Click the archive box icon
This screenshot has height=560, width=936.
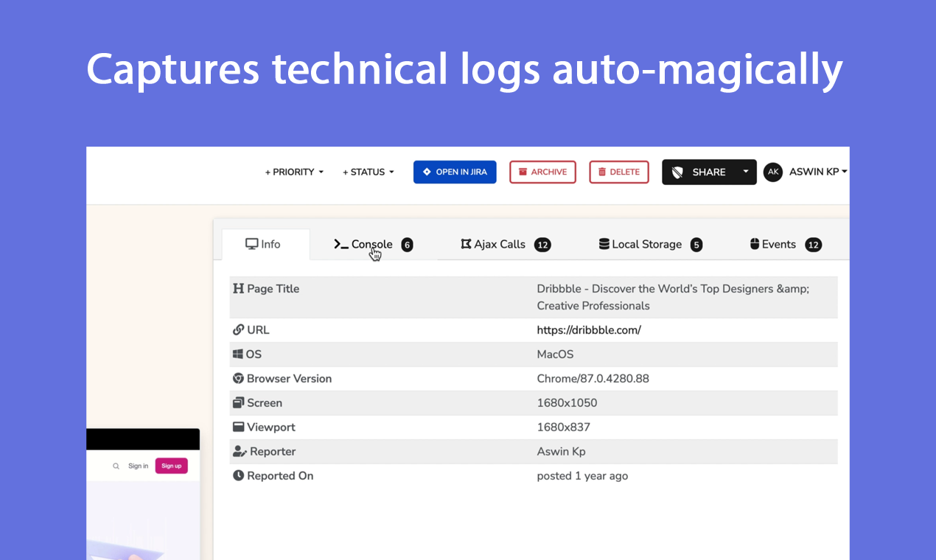tap(523, 172)
